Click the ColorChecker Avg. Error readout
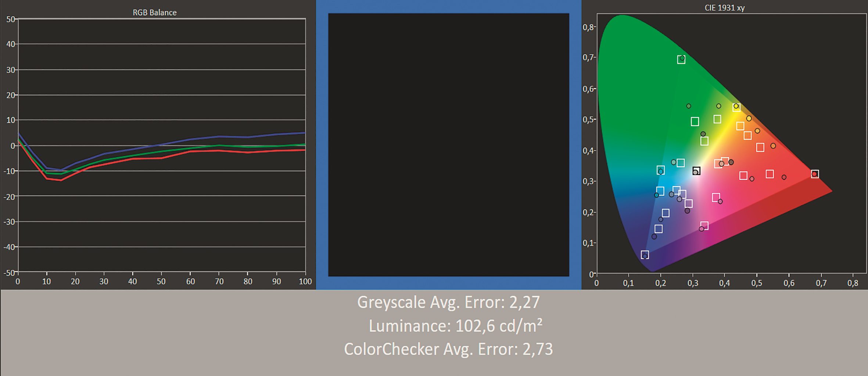The image size is (868, 376). pyautogui.click(x=448, y=349)
